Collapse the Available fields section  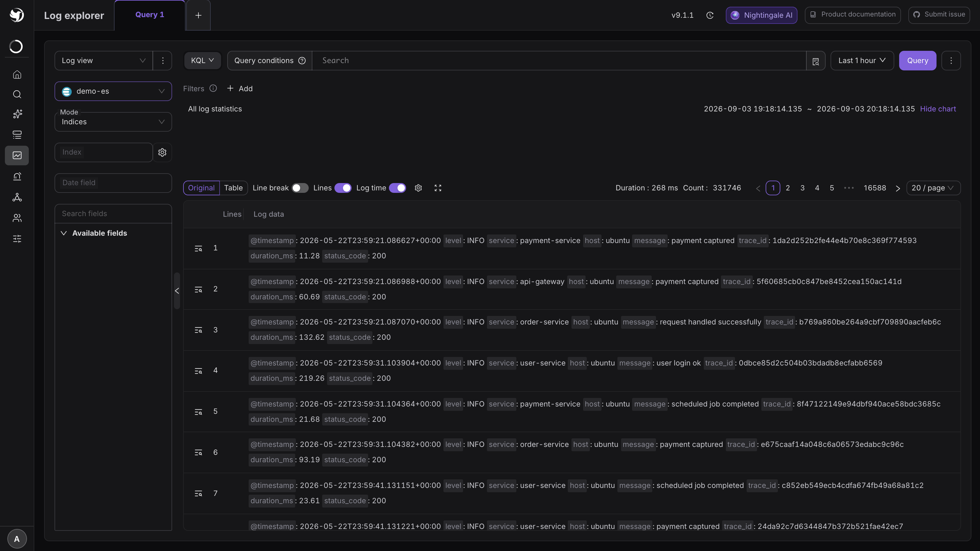[x=63, y=233]
